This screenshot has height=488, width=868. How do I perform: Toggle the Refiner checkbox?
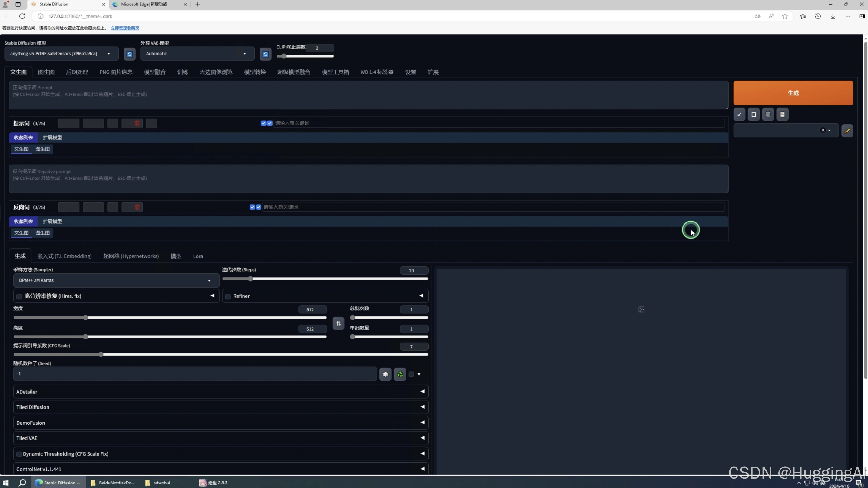pyautogui.click(x=228, y=296)
